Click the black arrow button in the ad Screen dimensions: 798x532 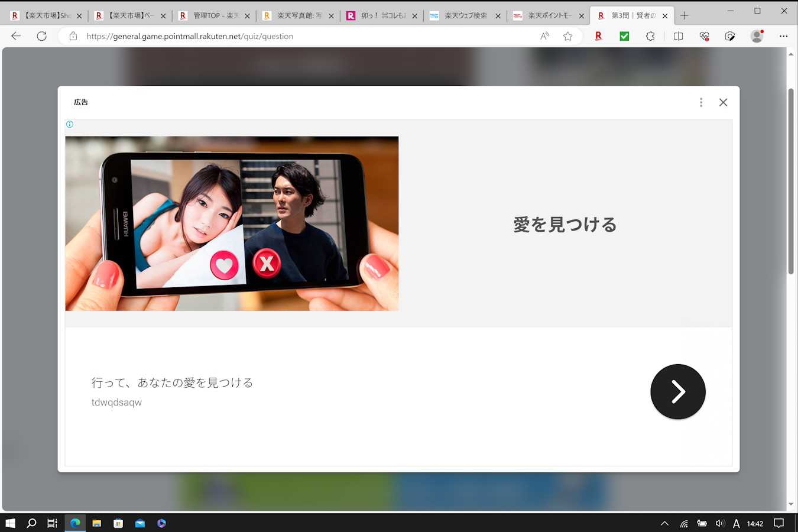point(678,391)
